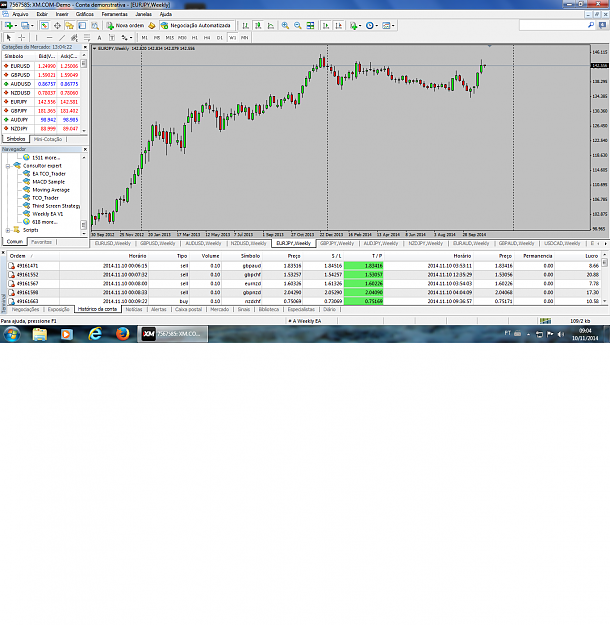Toggle Navigator window star-folder icon
Image resolution: width=610 pixels, height=625 pixels.
click(x=69, y=26)
